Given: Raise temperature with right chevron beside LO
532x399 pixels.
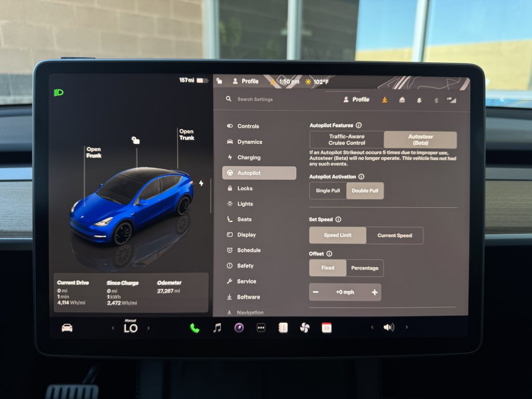Looking at the screenshot, I should (x=149, y=328).
